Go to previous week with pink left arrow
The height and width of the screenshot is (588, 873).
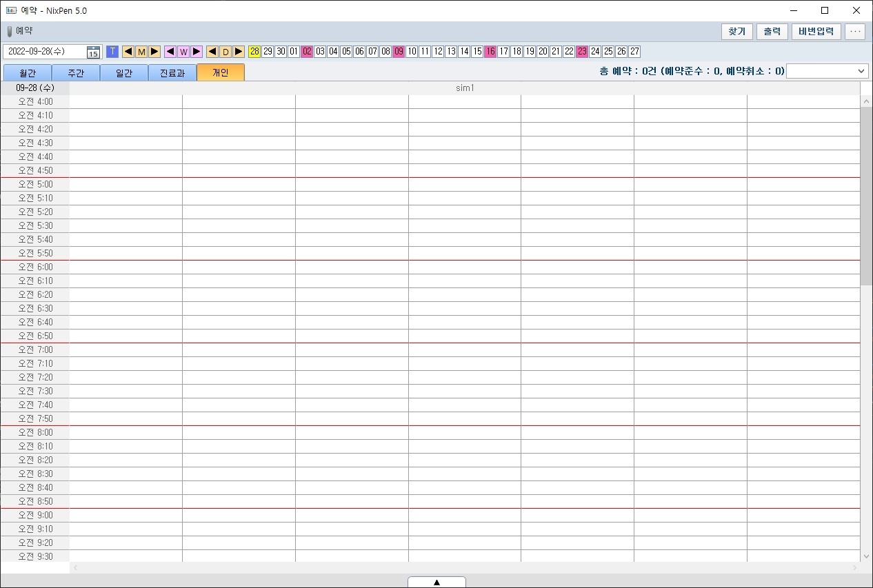[x=170, y=52]
